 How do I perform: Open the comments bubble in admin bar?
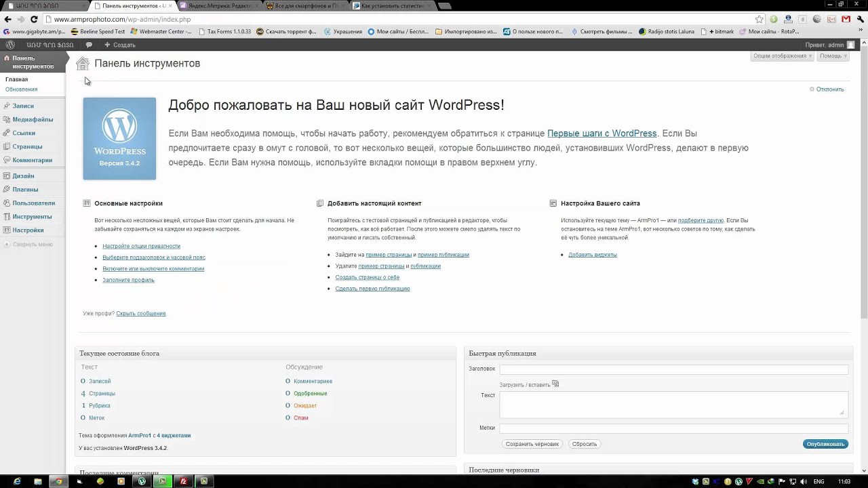(89, 45)
